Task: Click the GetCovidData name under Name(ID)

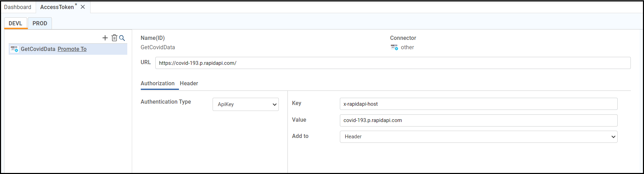Action: pos(158,47)
